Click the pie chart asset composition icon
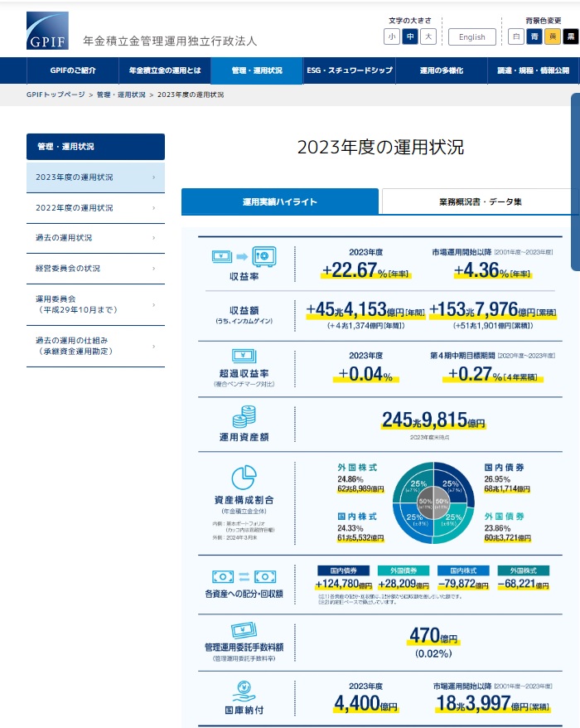The width and height of the screenshot is (580, 728). pyautogui.click(x=243, y=478)
